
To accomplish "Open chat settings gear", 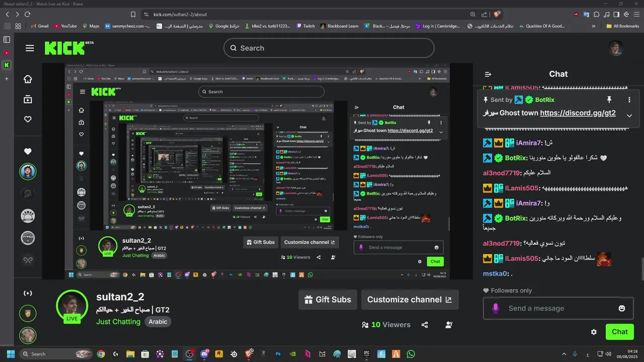I will click(594, 332).
